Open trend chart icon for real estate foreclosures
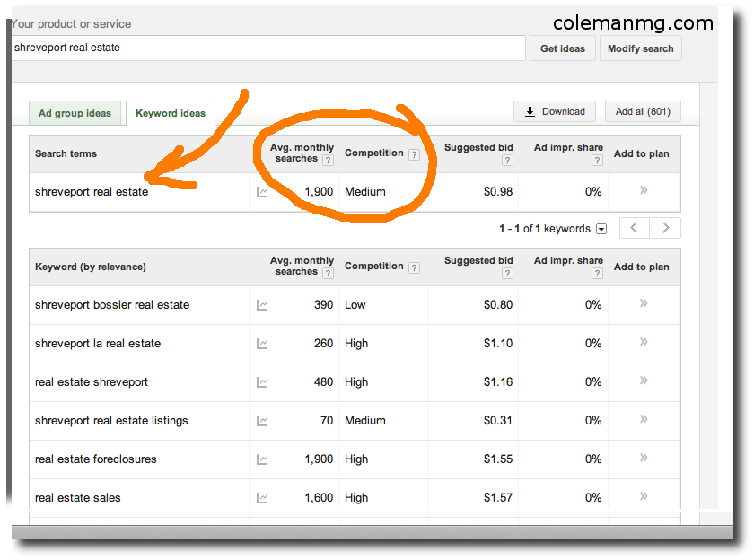 pyautogui.click(x=262, y=459)
